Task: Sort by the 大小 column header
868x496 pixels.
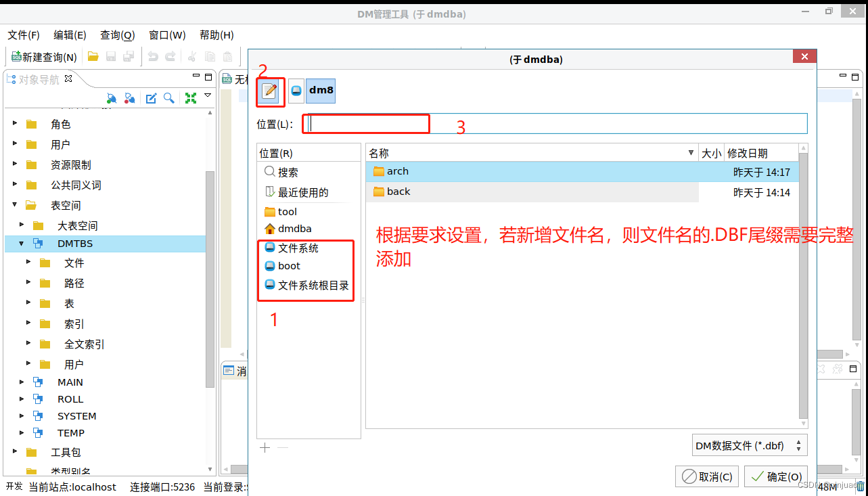Action: (x=711, y=153)
